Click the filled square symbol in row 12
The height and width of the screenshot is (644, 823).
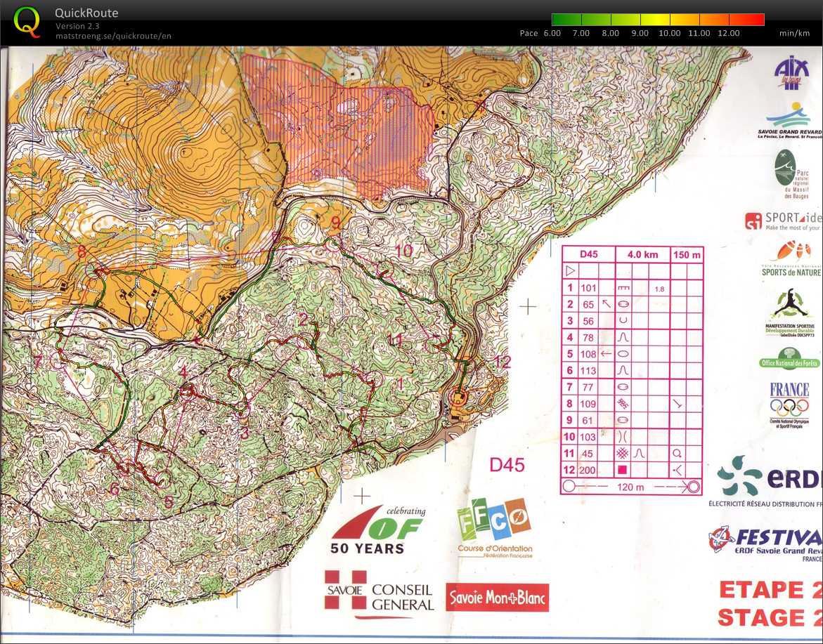pyautogui.click(x=623, y=471)
